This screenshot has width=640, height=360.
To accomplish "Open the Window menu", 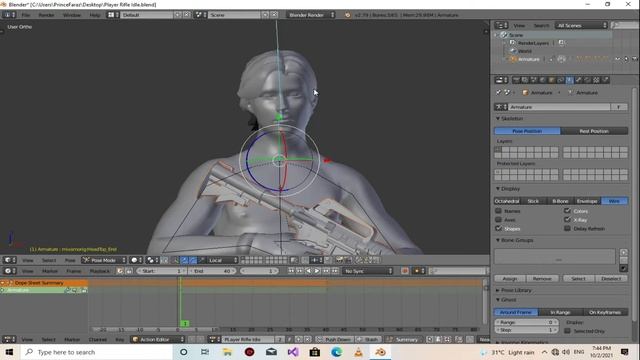I will click(71, 15).
